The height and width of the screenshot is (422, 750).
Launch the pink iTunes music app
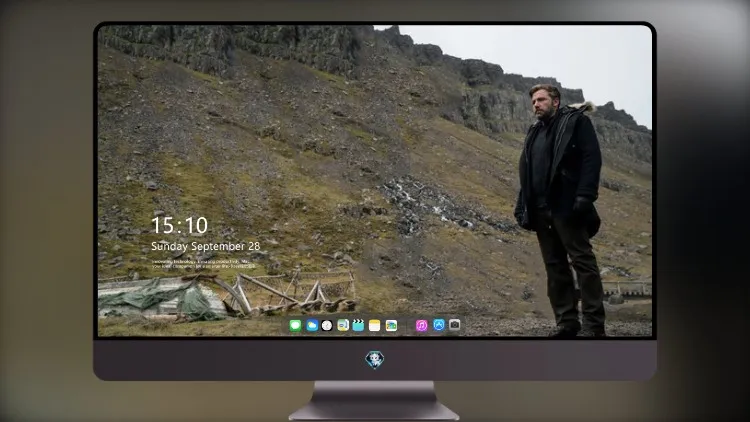421,326
